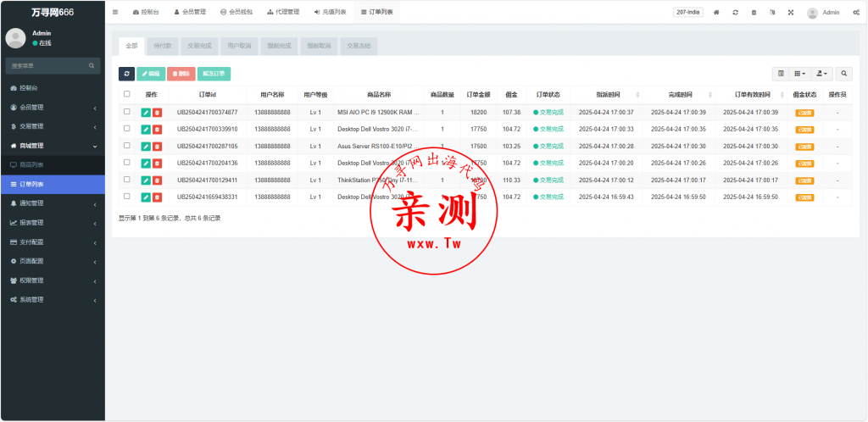Viewport: 868px width, 422px height.
Task: Edit order UB2504241700129411 with the pencil icon
Action: tap(146, 180)
